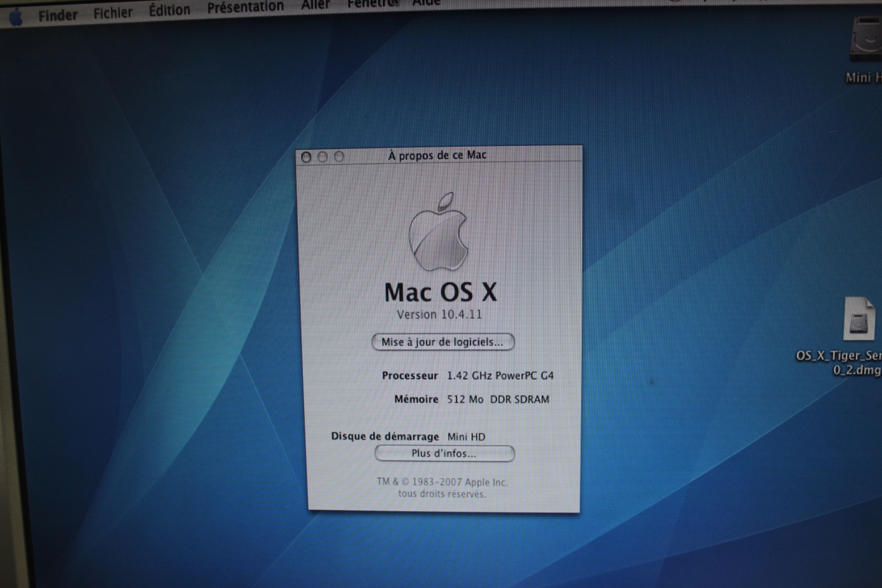
Task: Close the À propos de ce Mac window
Action: [x=306, y=158]
